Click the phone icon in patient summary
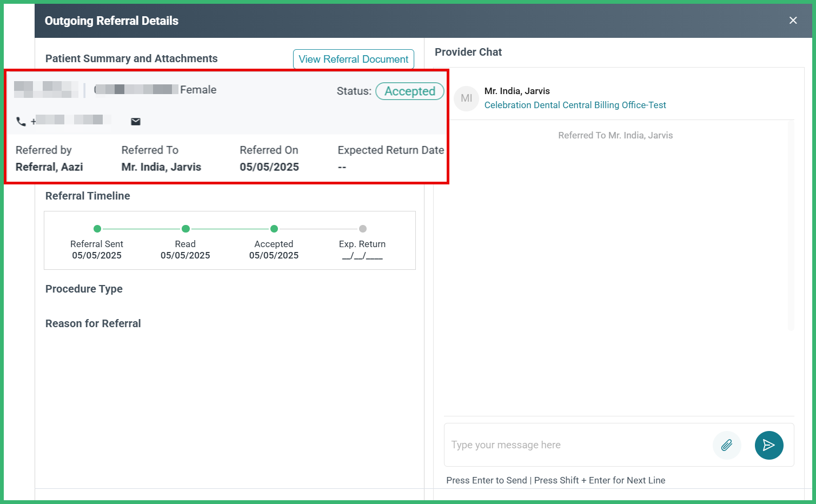This screenshot has height=504, width=816. click(21, 121)
